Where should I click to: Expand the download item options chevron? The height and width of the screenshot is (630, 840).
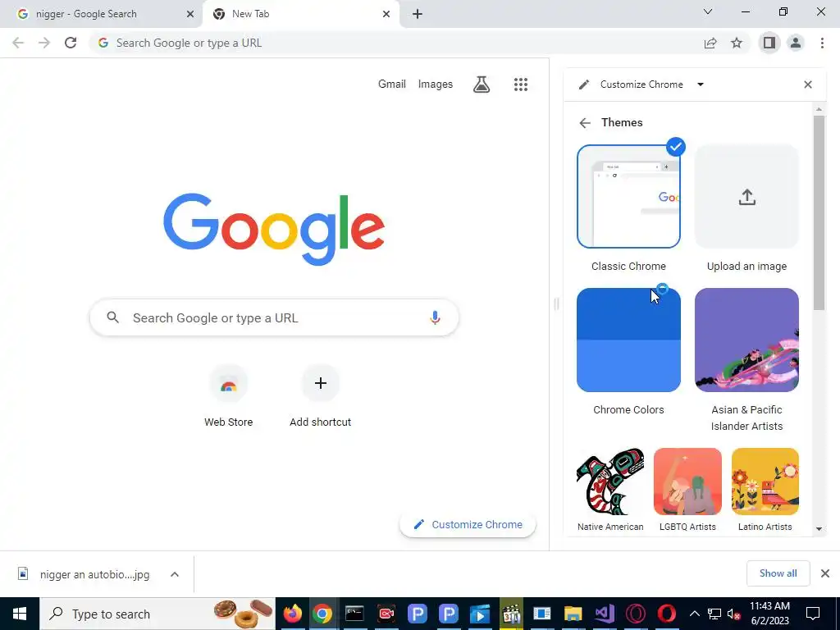point(175,574)
